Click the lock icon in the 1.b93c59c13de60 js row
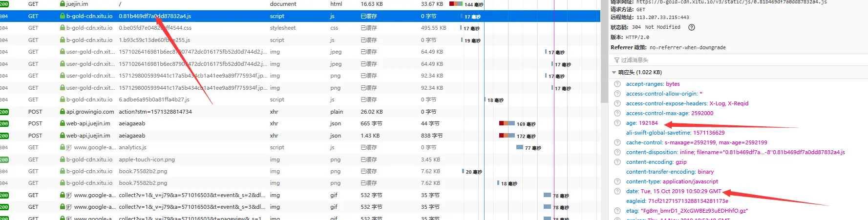The width and height of the screenshot is (868, 220). pos(63,40)
